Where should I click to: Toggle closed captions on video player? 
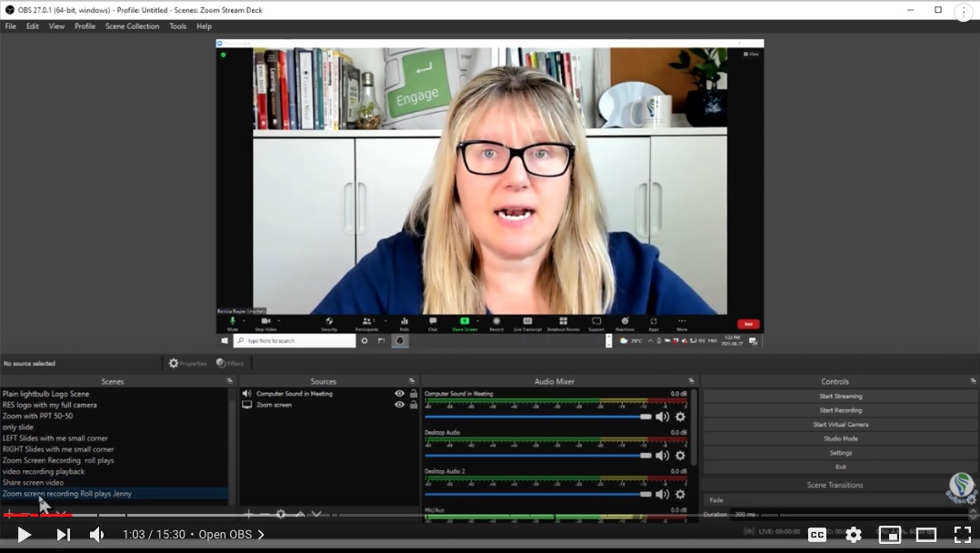(817, 534)
